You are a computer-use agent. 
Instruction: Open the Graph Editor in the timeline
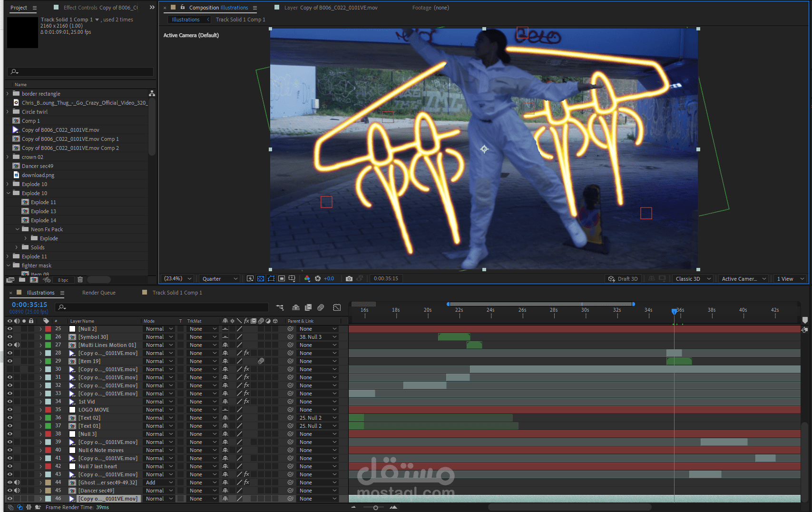click(x=337, y=307)
